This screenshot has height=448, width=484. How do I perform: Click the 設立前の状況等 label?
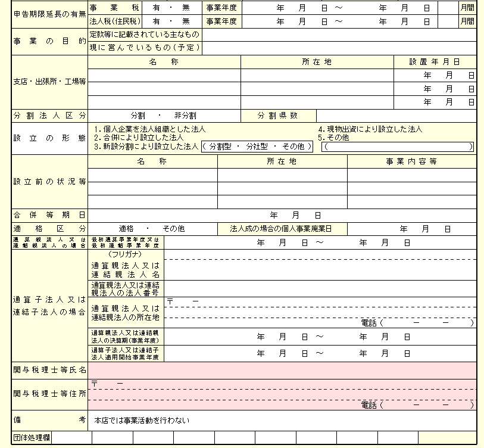pyautogui.click(x=49, y=182)
